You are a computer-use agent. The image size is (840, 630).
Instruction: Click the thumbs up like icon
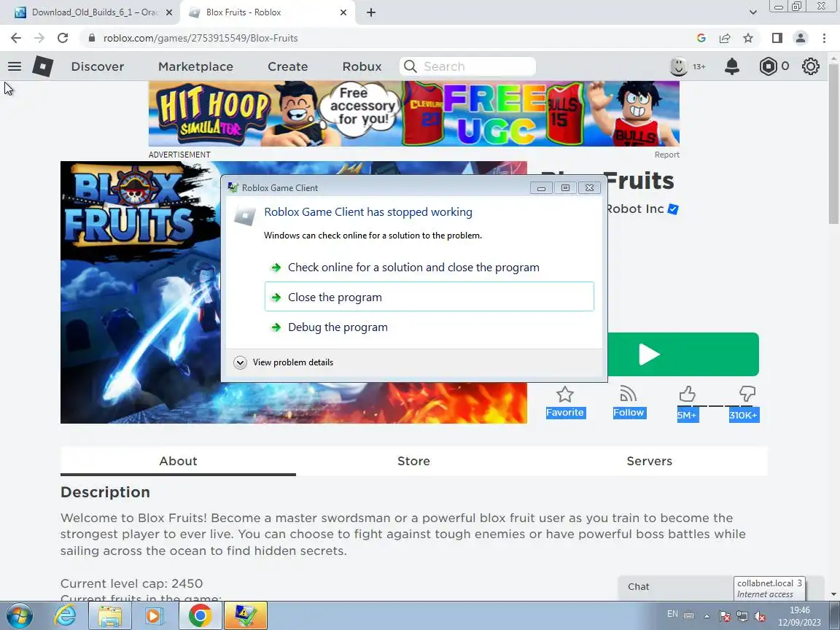click(688, 394)
